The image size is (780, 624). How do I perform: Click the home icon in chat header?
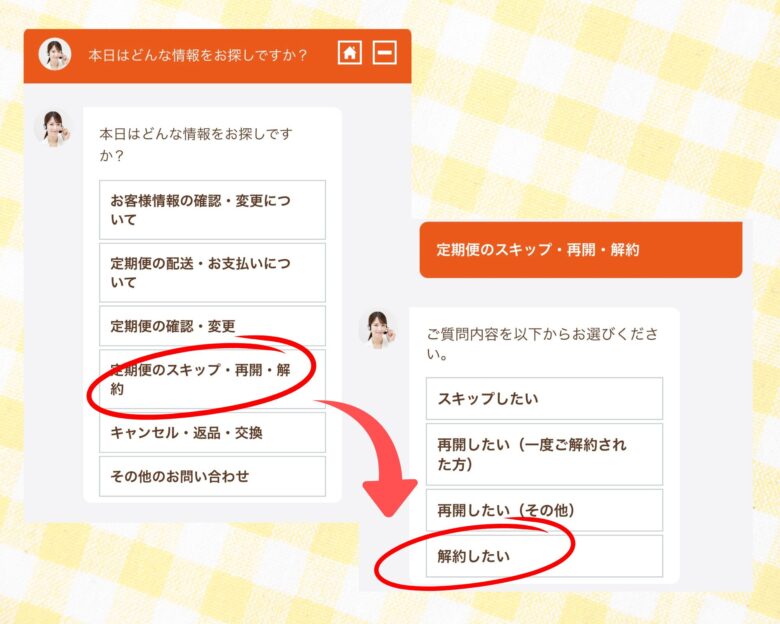(x=350, y=52)
